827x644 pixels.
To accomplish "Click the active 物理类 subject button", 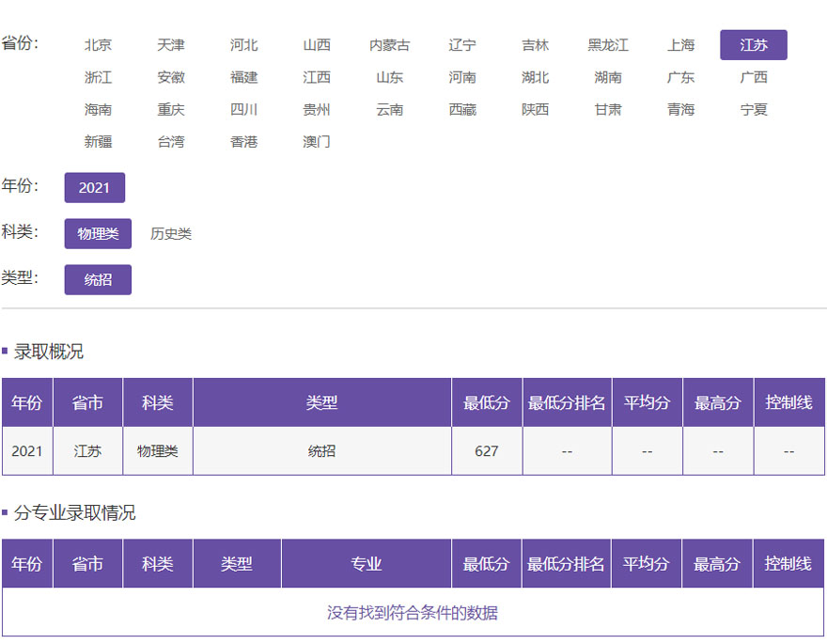I will tap(98, 233).
